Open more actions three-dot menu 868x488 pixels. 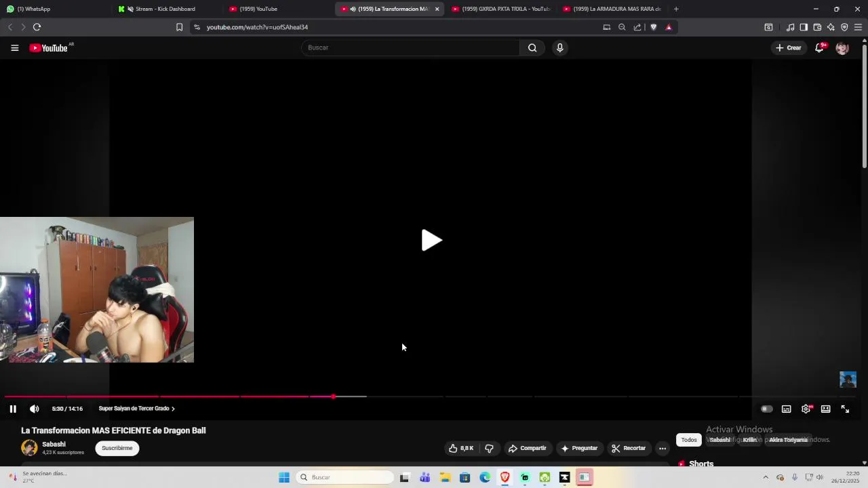click(x=663, y=448)
